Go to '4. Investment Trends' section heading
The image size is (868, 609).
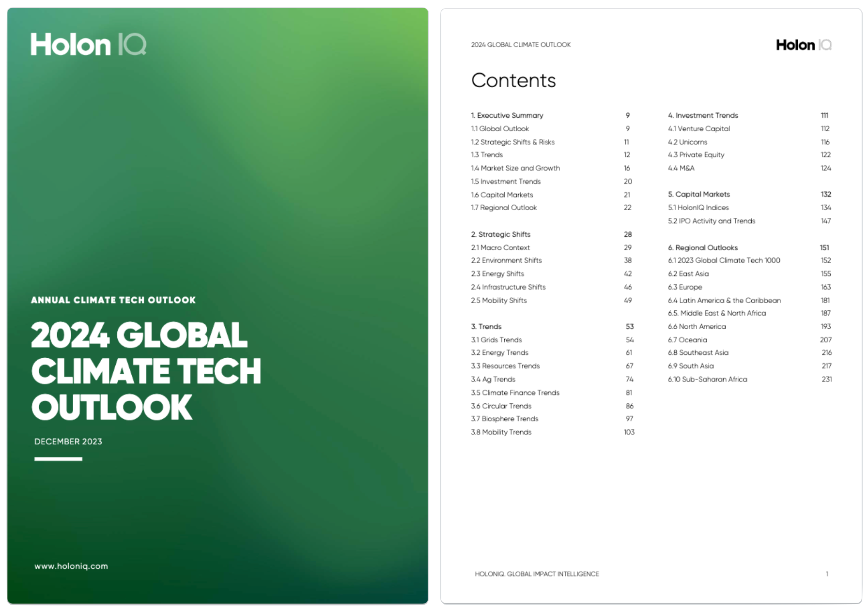(x=703, y=115)
